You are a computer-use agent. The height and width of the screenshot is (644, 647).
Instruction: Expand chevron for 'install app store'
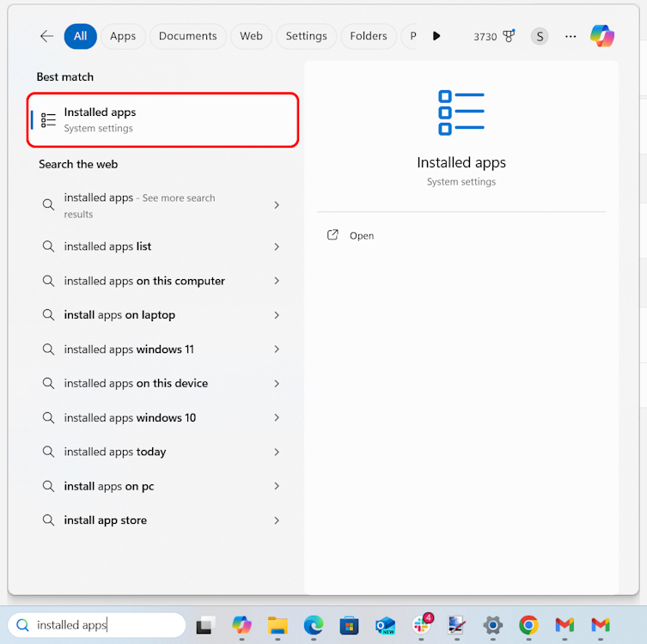pyautogui.click(x=277, y=520)
